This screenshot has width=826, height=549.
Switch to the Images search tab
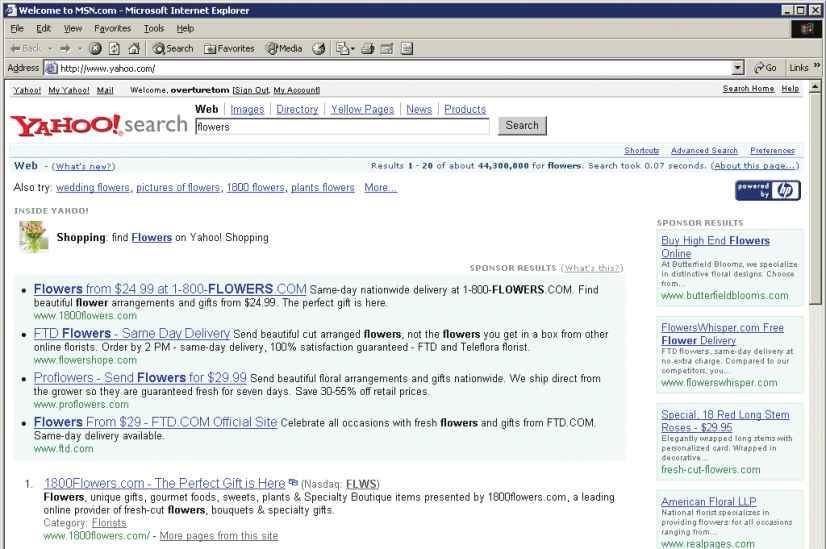[x=247, y=110]
